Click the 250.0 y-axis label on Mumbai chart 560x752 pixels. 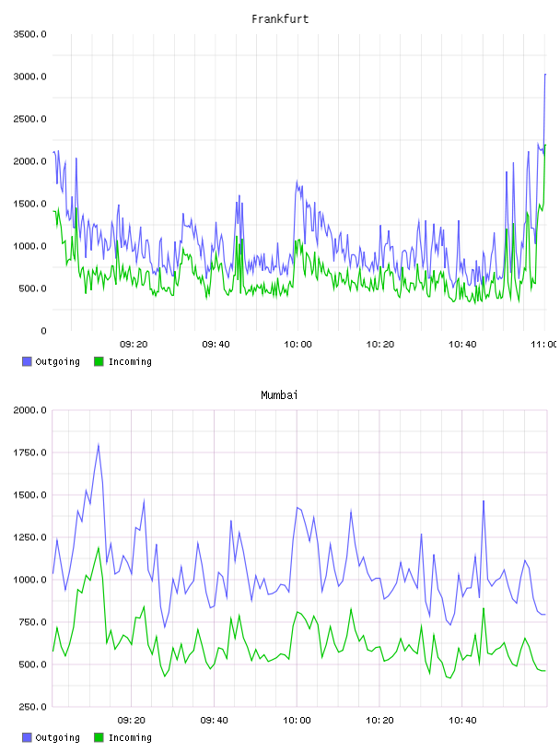[32, 707]
